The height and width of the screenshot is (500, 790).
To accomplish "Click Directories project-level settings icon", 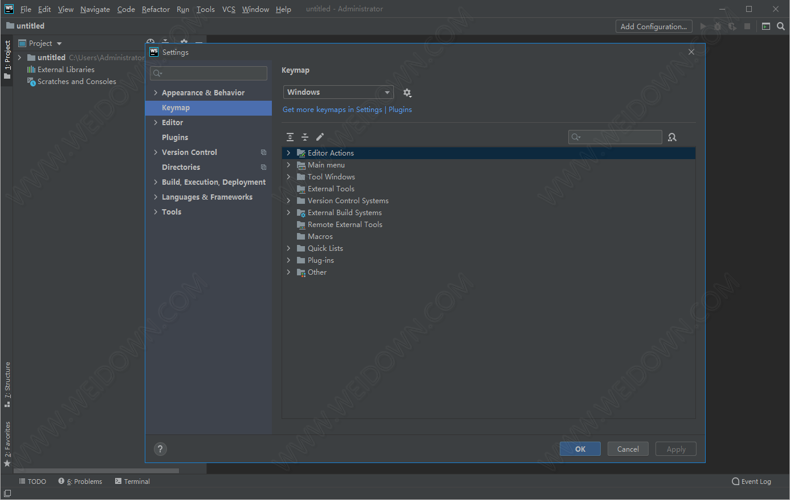I will coord(264,167).
